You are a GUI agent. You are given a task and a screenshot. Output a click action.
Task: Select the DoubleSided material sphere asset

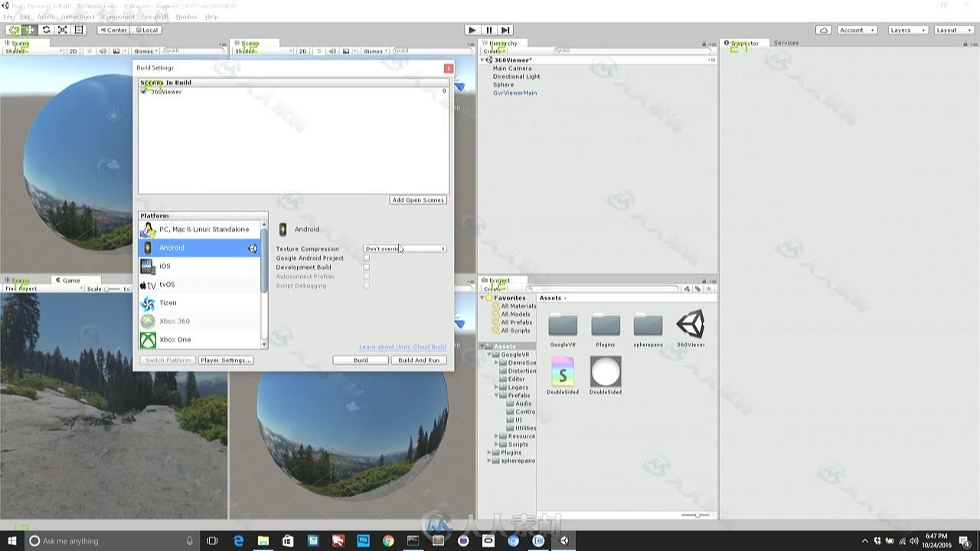pos(605,375)
